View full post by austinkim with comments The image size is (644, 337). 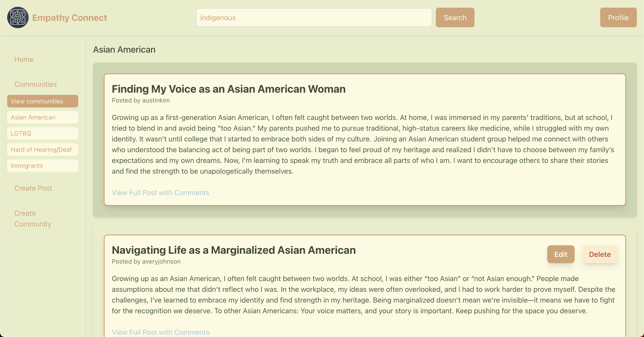pos(161,193)
